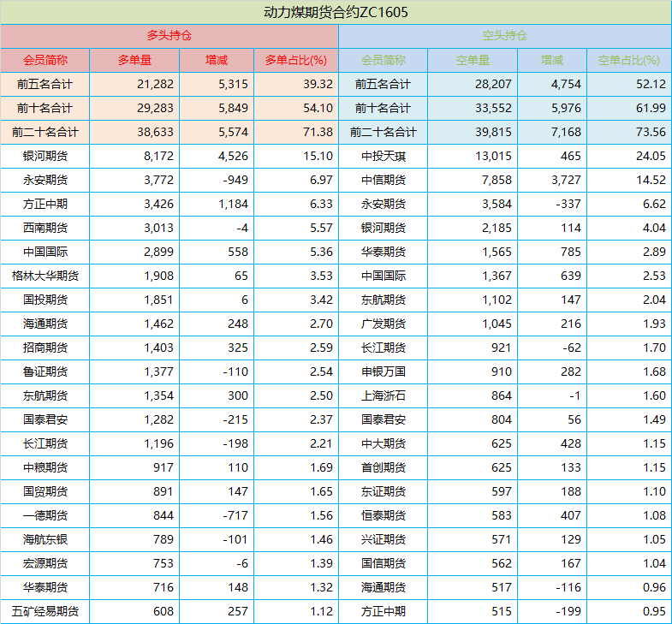Click long volume 3,426 for 方正中期
This screenshot has height=624, width=672.
tap(158, 204)
